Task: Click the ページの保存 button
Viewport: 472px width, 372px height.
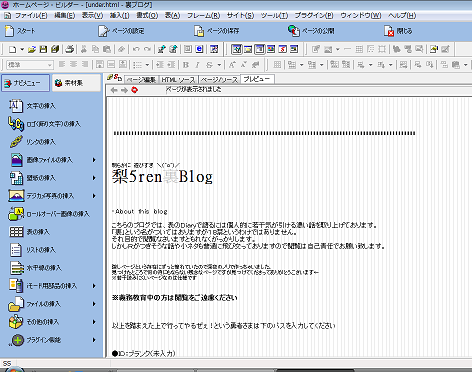Action: click(x=217, y=31)
